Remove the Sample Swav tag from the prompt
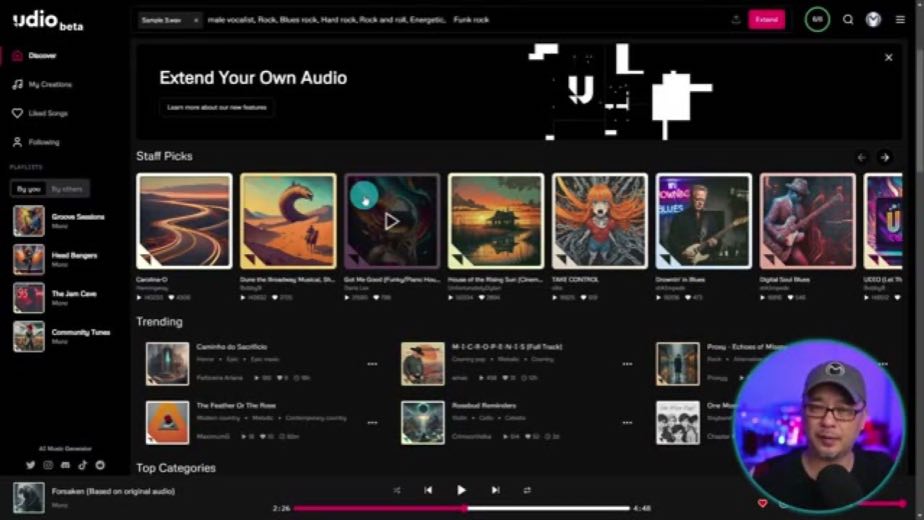Screen dimensions: 924x520 click(196, 20)
